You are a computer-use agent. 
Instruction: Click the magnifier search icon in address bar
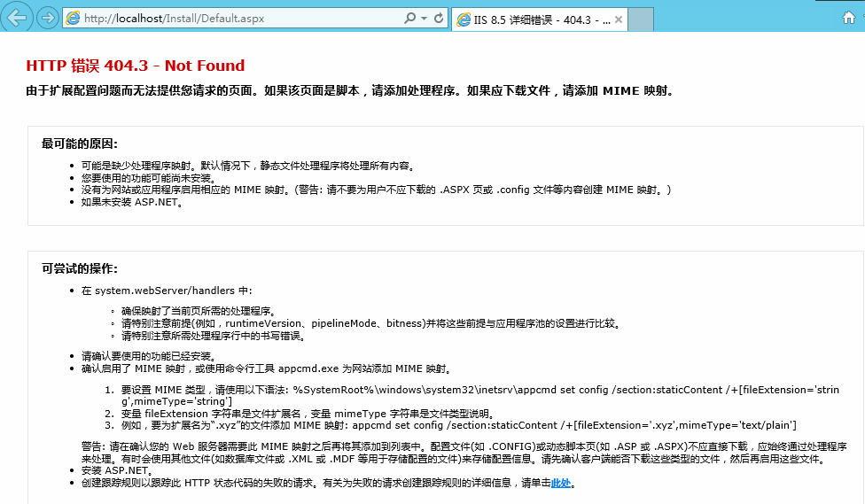409,18
